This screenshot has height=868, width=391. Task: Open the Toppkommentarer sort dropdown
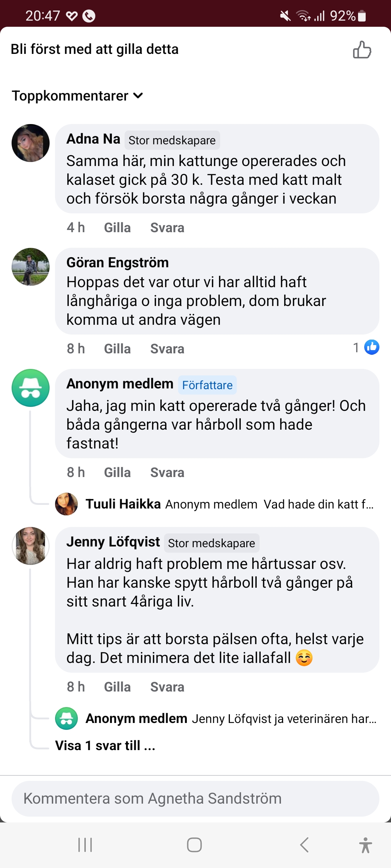click(77, 96)
